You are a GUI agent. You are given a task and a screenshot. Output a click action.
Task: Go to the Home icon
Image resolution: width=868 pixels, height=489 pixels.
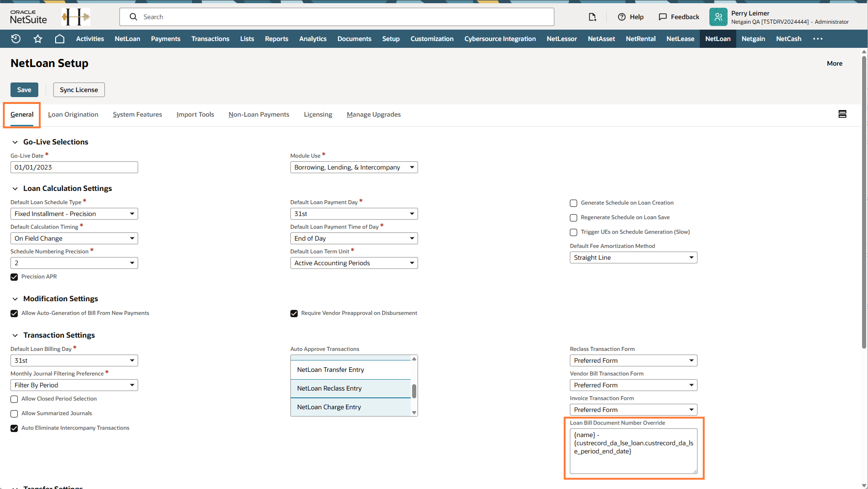coord(60,39)
